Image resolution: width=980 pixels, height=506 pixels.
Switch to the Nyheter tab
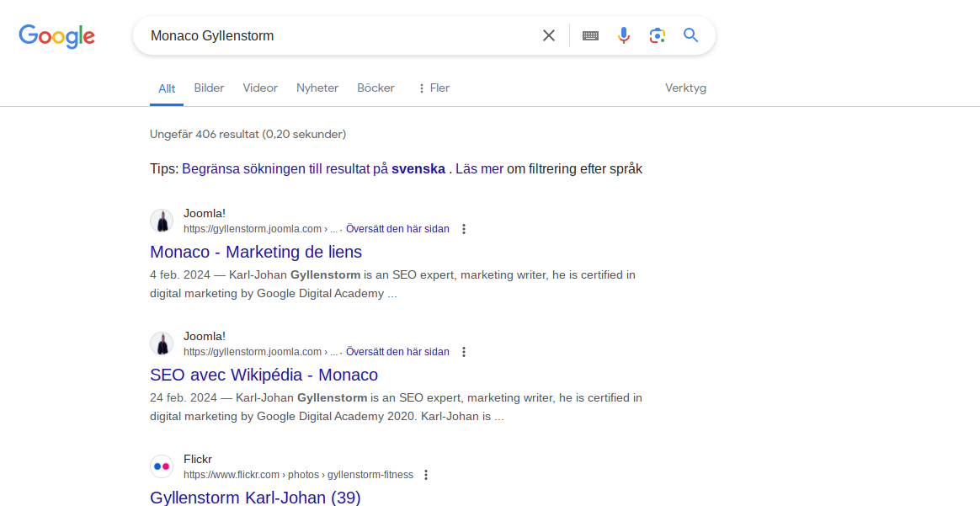(x=317, y=88)
